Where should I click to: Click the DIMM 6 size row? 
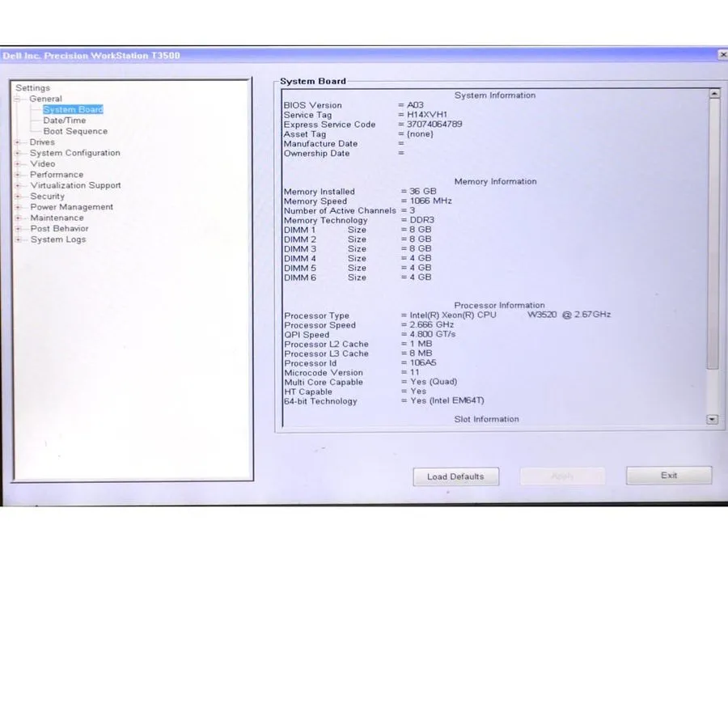point(358,277)
